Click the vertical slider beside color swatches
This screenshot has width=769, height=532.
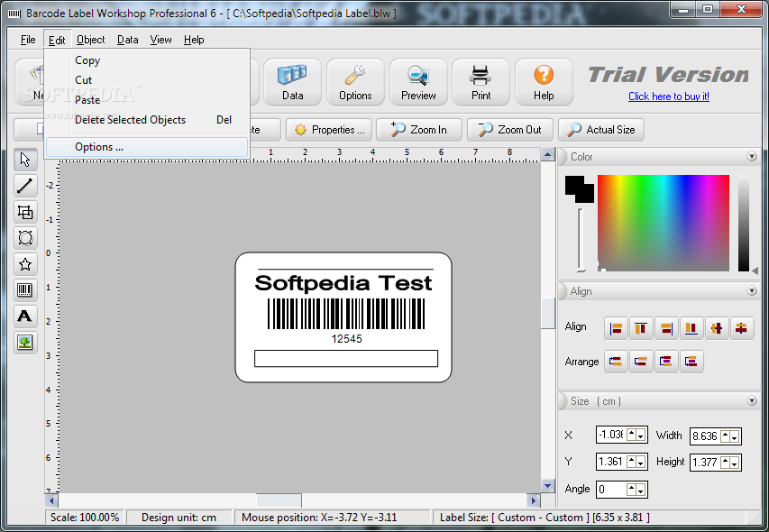point(581,240)
